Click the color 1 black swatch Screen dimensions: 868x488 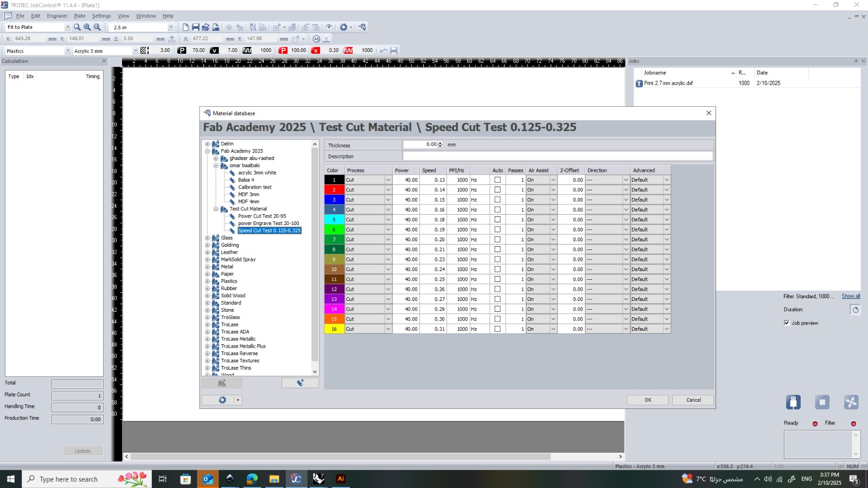tap(334, 180)
